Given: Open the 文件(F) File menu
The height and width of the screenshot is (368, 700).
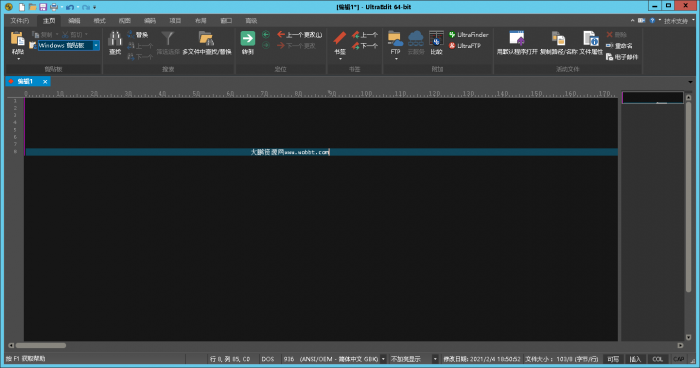Looking at the screenshot, I should click(x=20, y=21).
